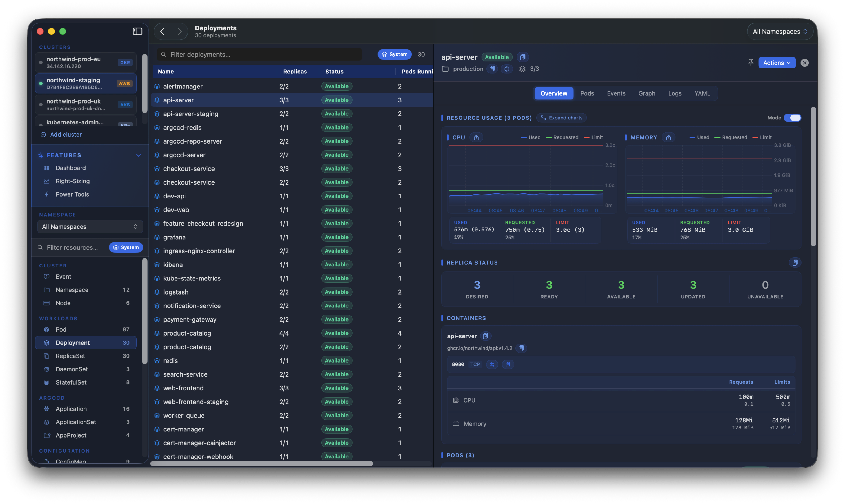
Task: Click the Event icon in the sidebar
Action: click(47, 276)
